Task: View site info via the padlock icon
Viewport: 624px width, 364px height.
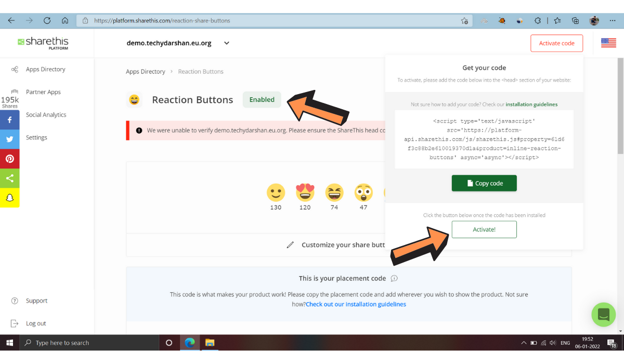Action: 85,21
